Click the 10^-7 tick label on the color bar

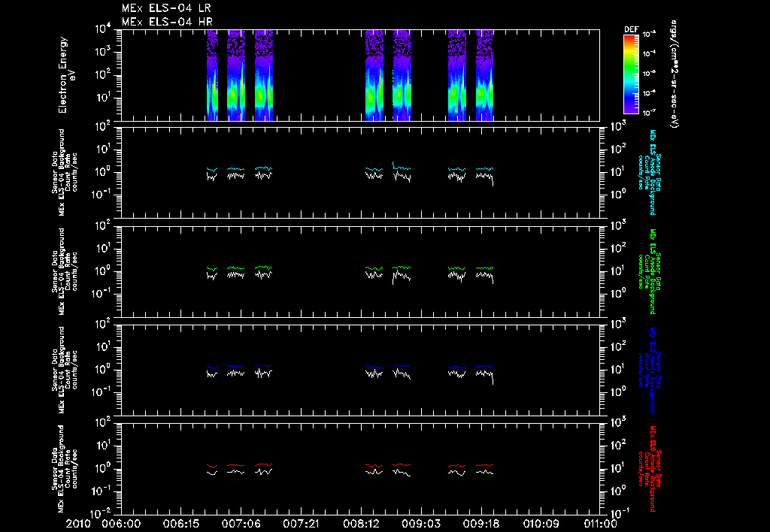(649, 113)
